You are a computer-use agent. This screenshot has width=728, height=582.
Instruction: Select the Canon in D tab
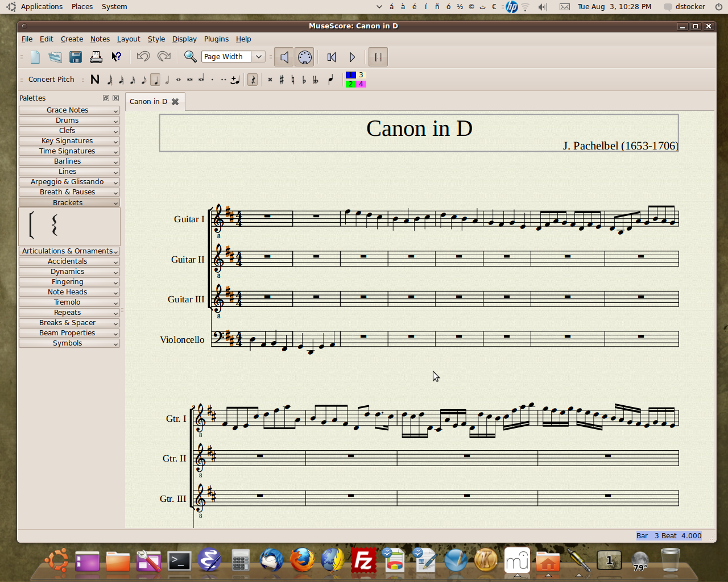148,101
